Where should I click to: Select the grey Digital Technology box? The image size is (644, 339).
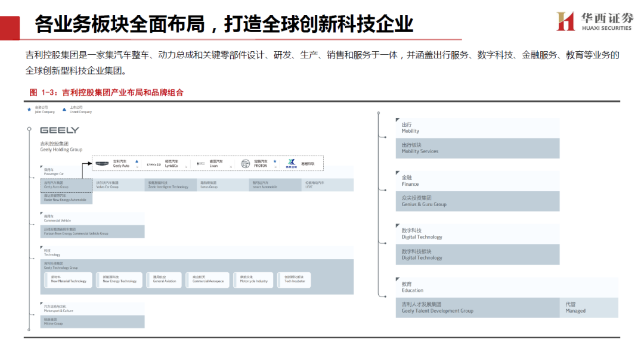click(478, 254)
